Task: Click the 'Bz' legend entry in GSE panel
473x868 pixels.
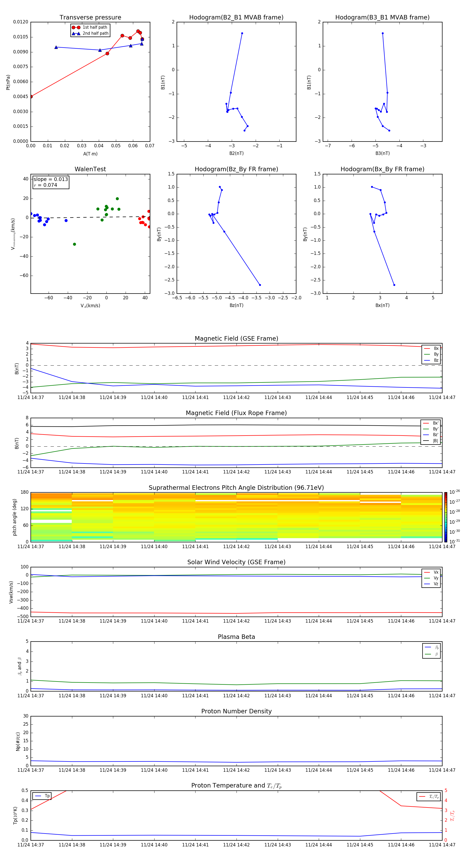Action: (431, 360)
